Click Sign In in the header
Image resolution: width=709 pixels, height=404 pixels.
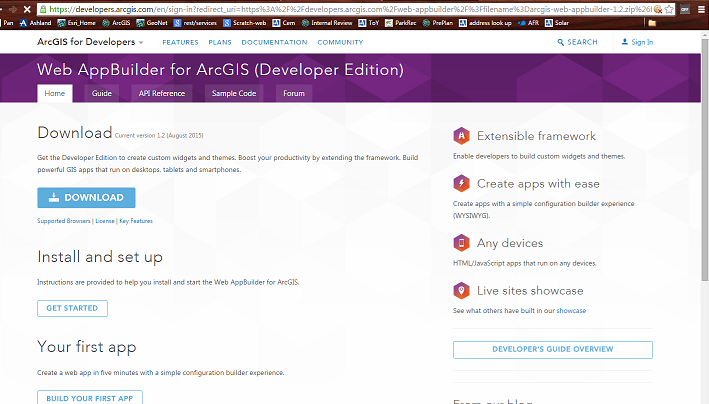pos(638,42)
